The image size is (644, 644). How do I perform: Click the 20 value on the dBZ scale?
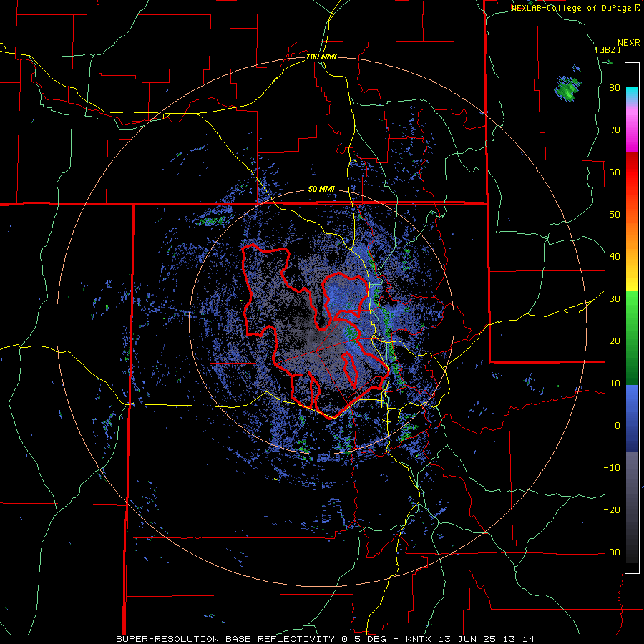(x=615, y=341)
